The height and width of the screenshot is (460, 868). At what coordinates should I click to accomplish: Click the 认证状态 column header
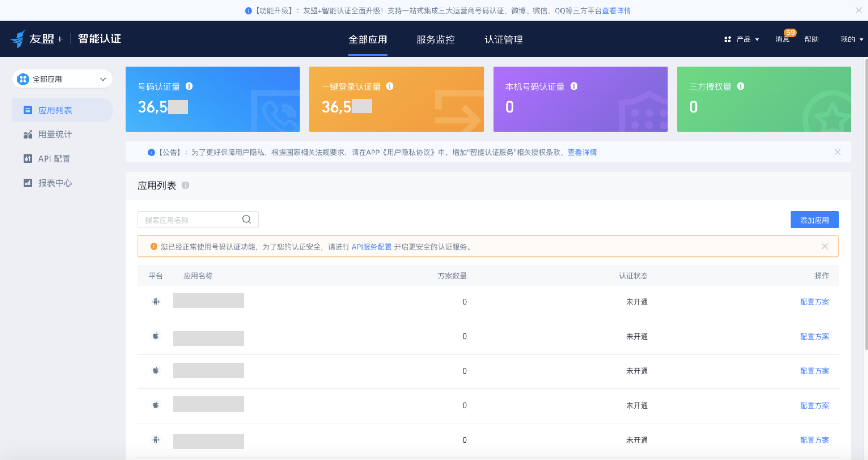[633, 276]
